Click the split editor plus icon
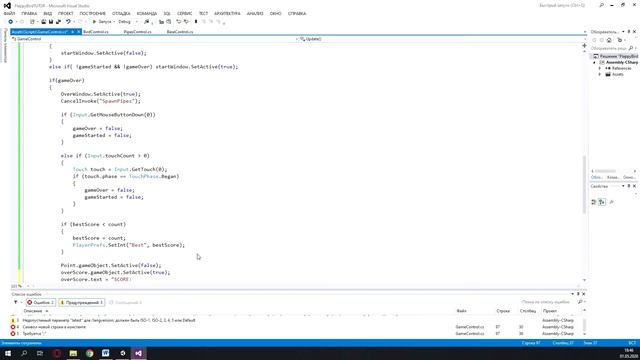The width and height of the screenshot is (640, 360). 584,46
